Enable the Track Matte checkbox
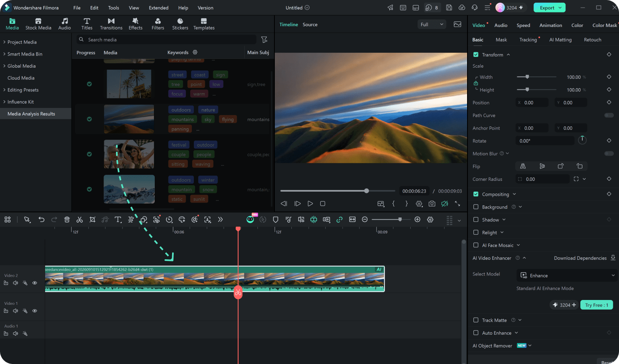 [x=476, y=320]
